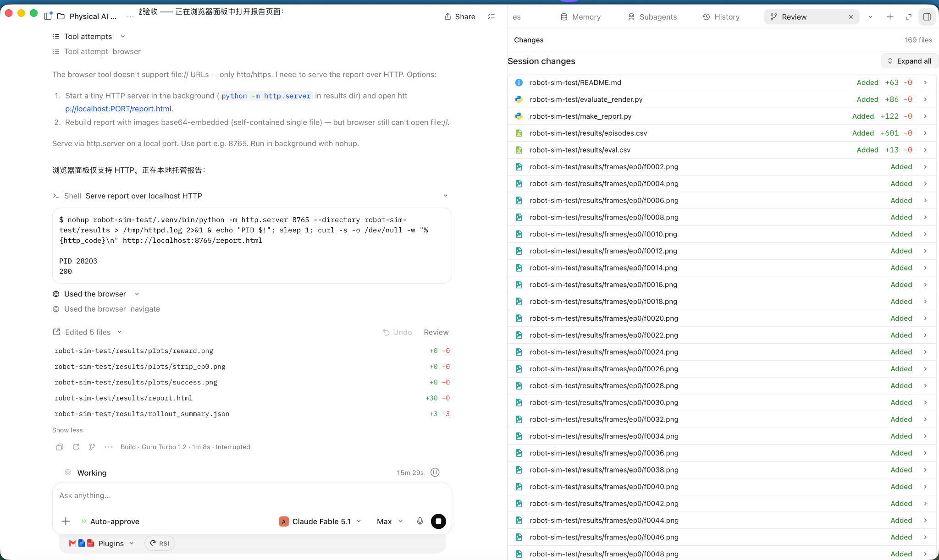Image resolution: width=939 pixels, height=560 pixels.
Task: Copy the message with the copy icon
Action: 60,447
